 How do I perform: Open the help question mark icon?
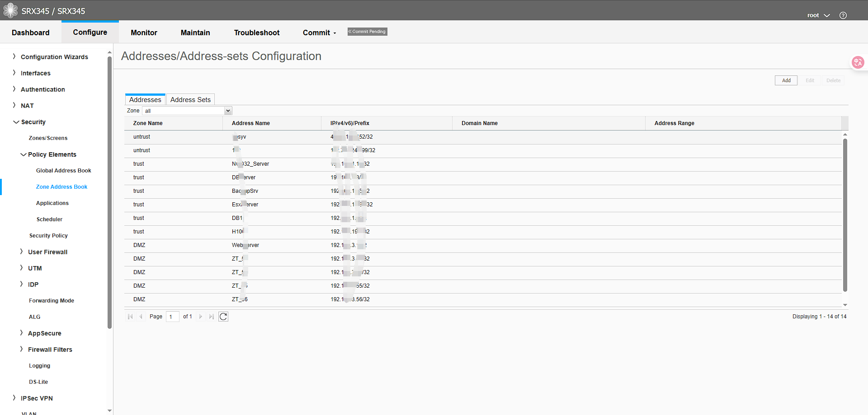[x=843, y=14]
